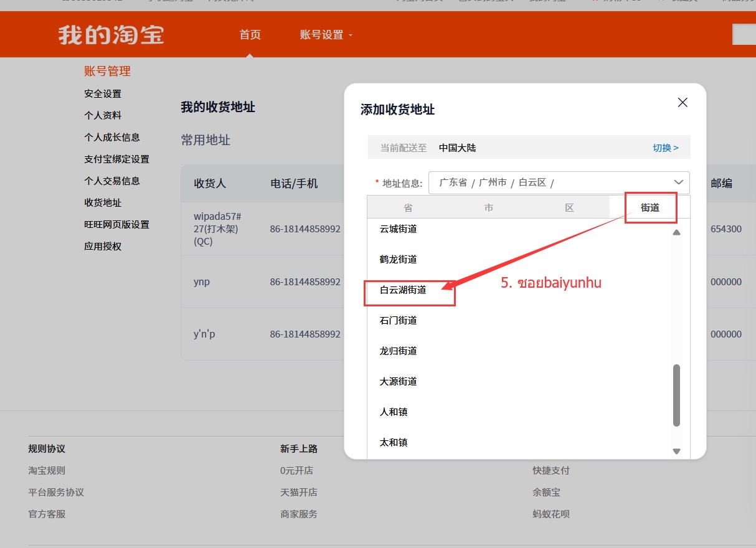
Task: Open the 天猫开店 footer link
Action: [x=299, y=493]
